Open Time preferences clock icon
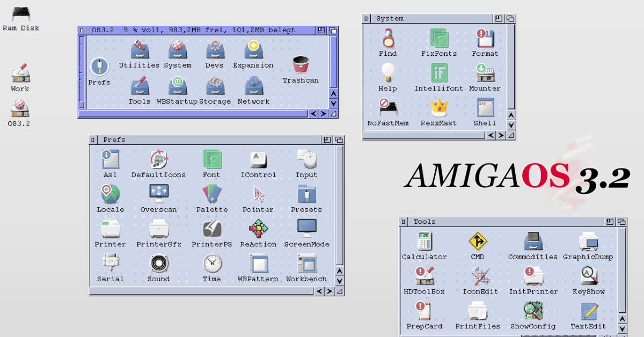The height and width of the screenshot is (337, 644). pos(212,263)
